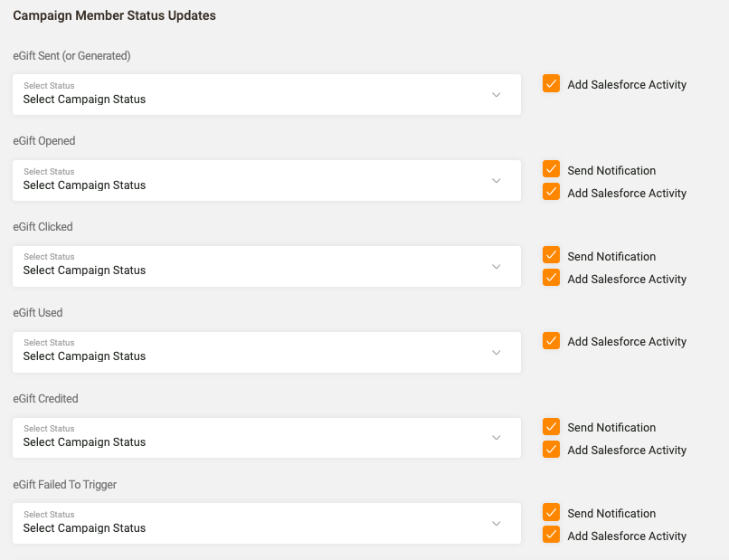
Task: Click the eGift Failed To Trigger field label
Action: click(64, 485)
